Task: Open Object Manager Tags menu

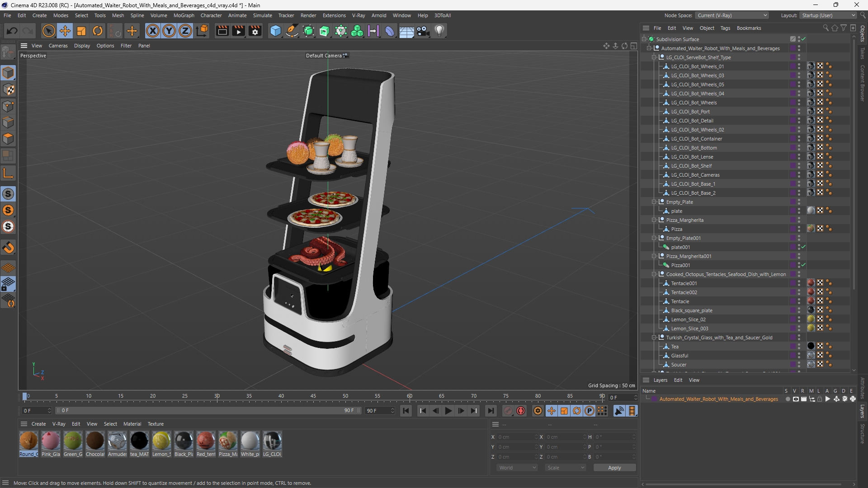Action: (725, 28)
